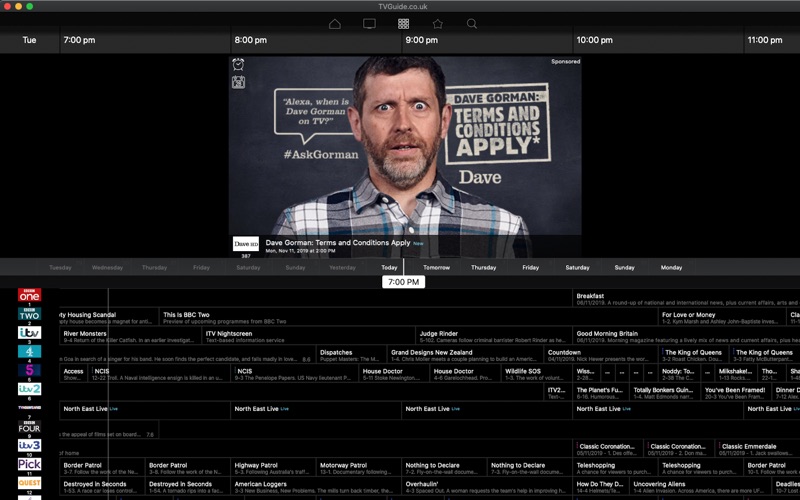
Task: Open You've Been Framed! listing
Action: (x=736, y=393)
